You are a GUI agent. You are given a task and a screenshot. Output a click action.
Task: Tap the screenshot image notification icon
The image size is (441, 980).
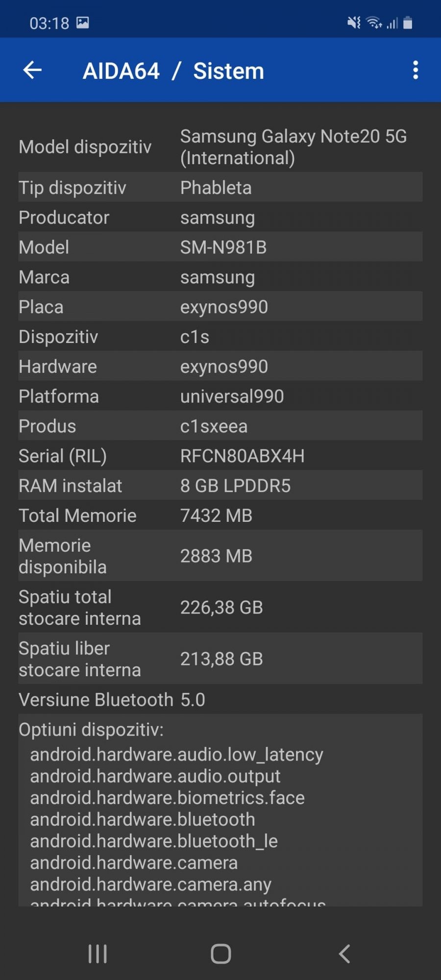pyautogui.click(x=83, y=23)
